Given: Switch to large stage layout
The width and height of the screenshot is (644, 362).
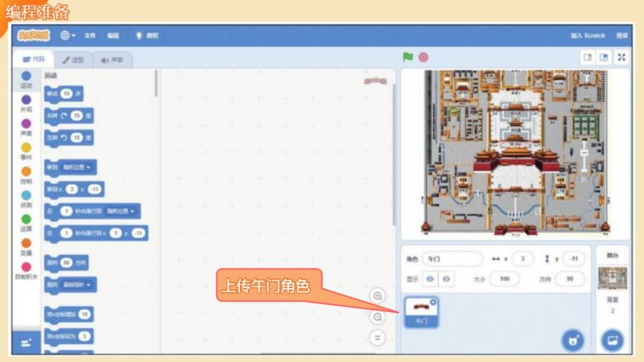Looking at the screenshot, I should 604,57.
